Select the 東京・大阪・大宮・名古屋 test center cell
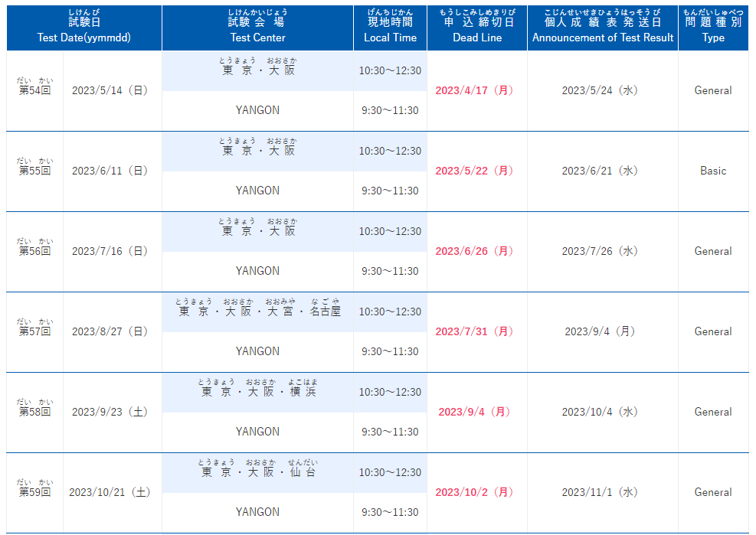Image resolution: width=756 pixels, height=535 pixels. (x=257, y=312)
